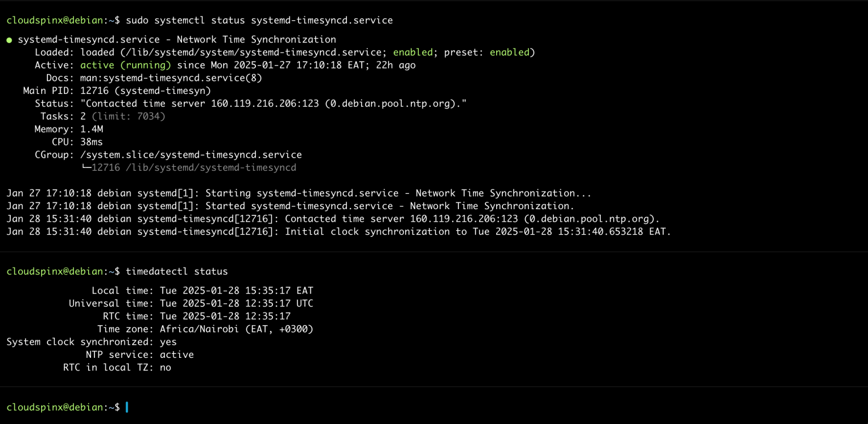
Task: Select the CPU value 38ms
Action: pyautogui.click(x=92, y=142)
